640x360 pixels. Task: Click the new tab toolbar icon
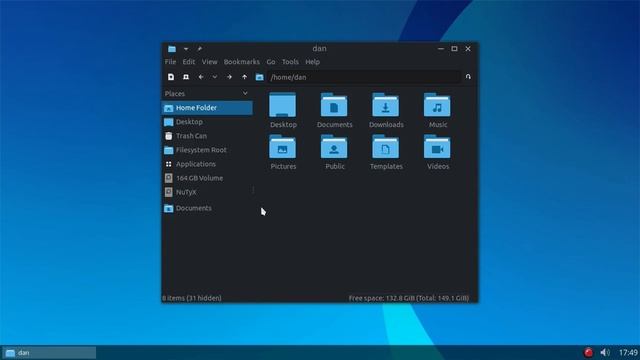pos(171,77)
